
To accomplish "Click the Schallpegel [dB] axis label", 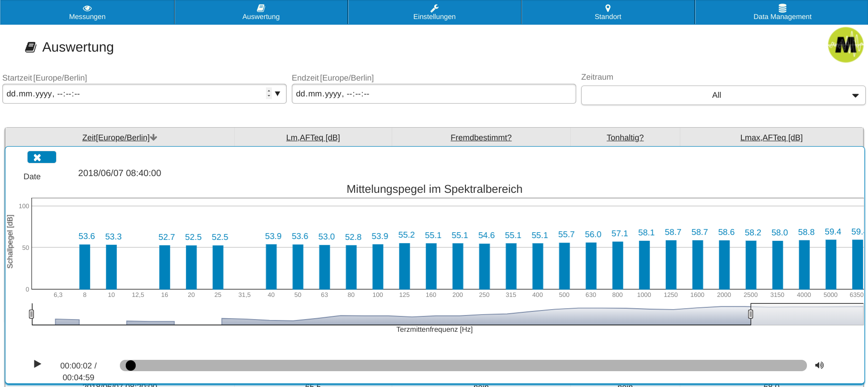I will point(10,242).
